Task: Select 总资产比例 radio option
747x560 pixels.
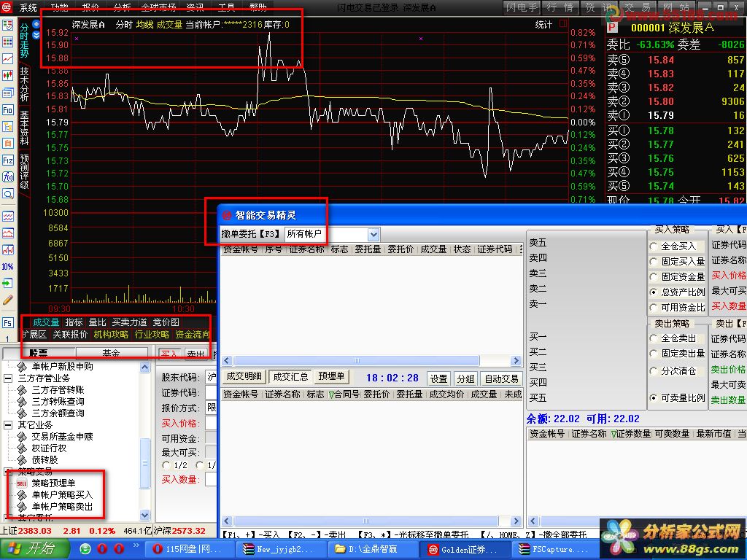Action: pyautogui.click(x=654, y=292)
